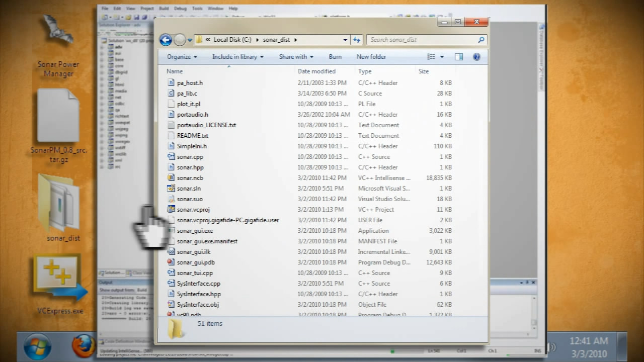644x362 pixels.
Task: Select sonar_tui.cpp source icon
Action: [171, 273]
